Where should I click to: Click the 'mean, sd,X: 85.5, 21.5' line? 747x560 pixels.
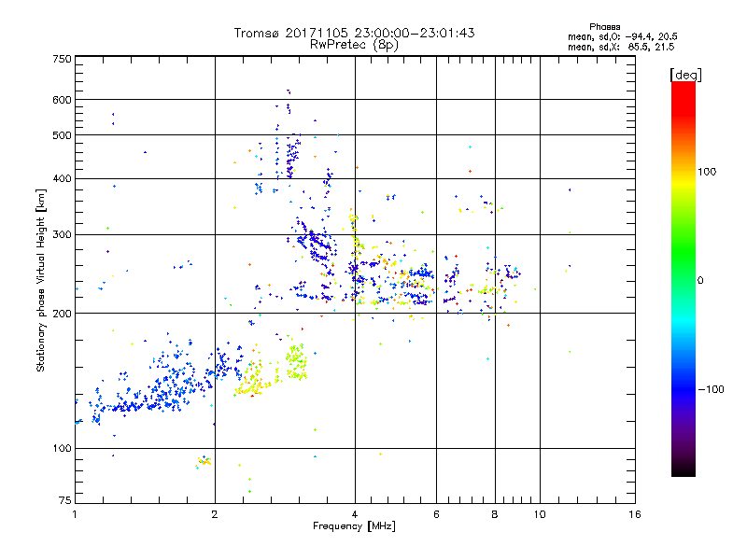(x=621, y=47)
